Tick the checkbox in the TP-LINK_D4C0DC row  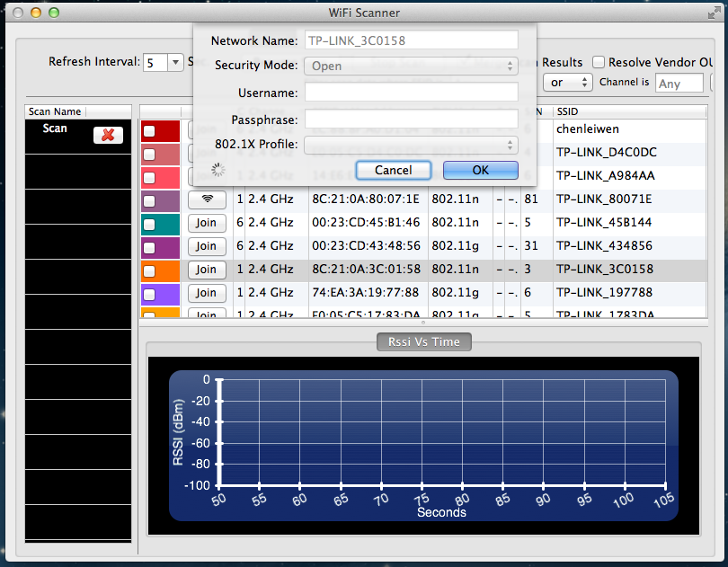tap(149, 155)
